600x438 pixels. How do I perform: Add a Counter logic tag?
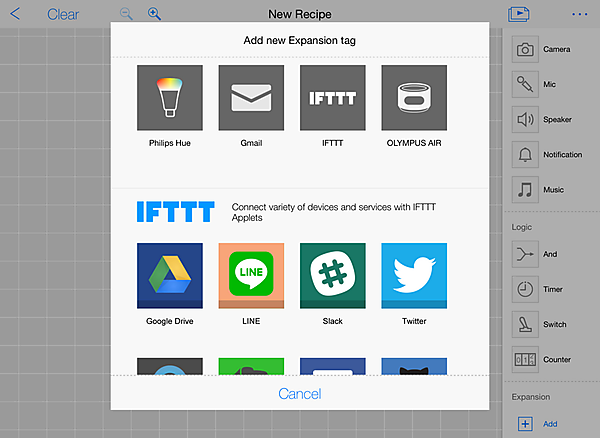(x=525, y=360)
